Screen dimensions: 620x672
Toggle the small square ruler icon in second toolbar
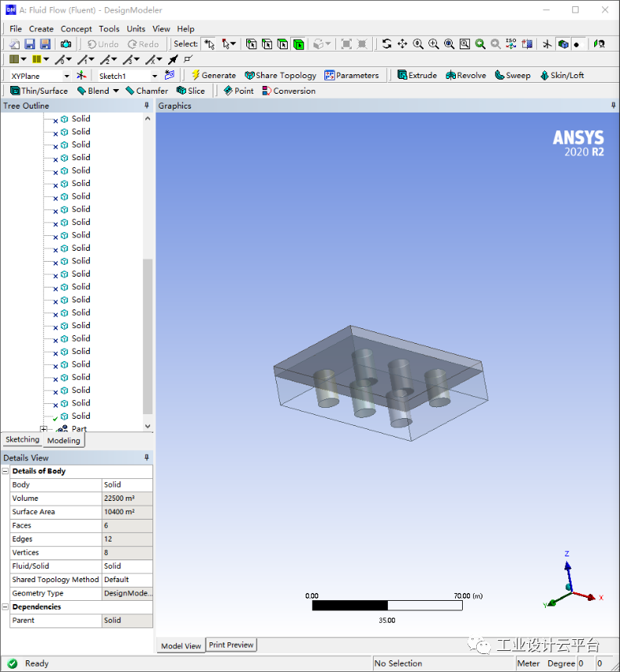point(188,59)
